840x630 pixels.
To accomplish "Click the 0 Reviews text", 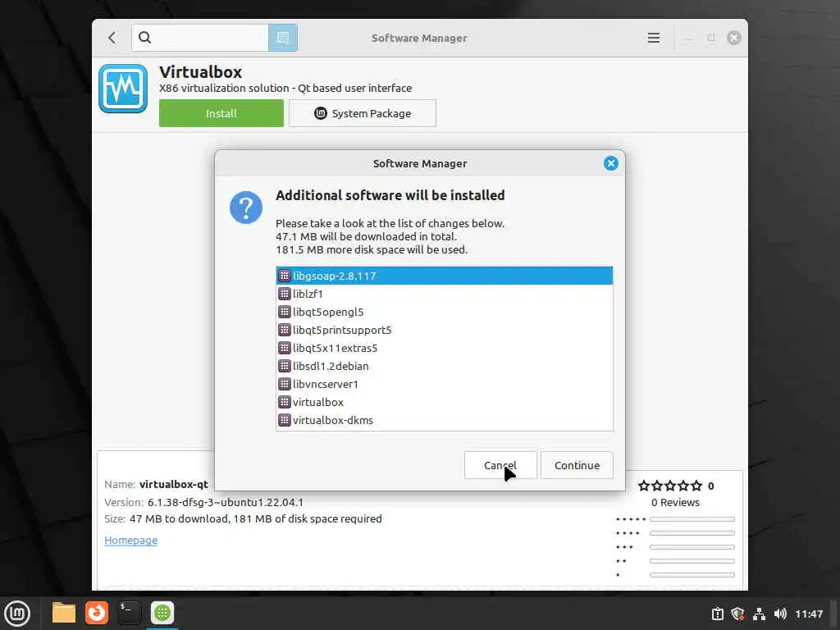I will coord(676,503).
